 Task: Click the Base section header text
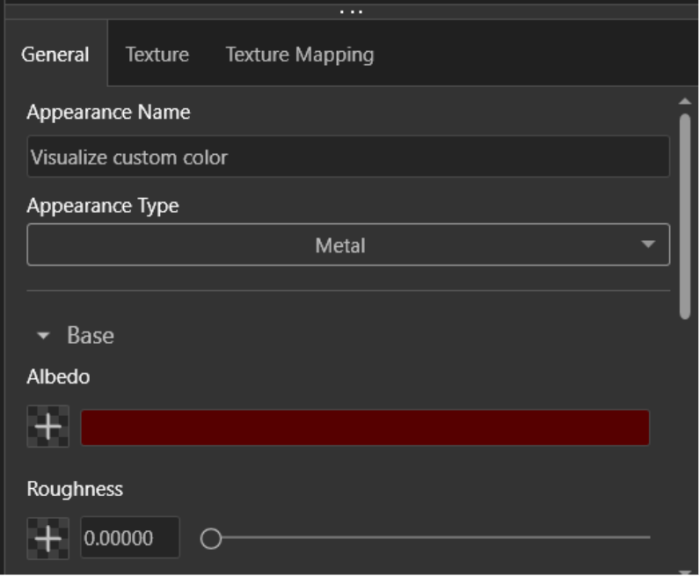[90, 336]
